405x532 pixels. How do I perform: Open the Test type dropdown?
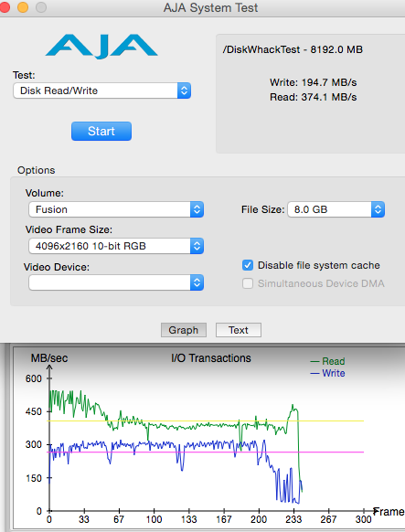click(x=101, y=90)
